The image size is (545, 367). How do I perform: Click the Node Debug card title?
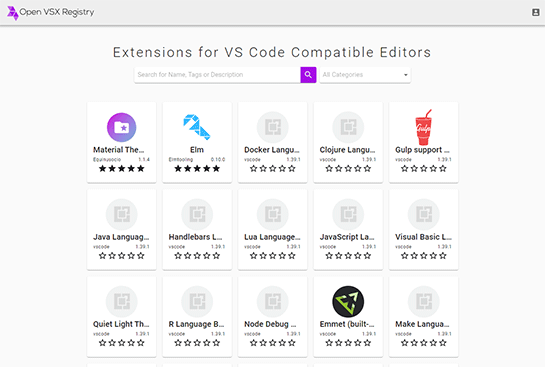(270, 324)
